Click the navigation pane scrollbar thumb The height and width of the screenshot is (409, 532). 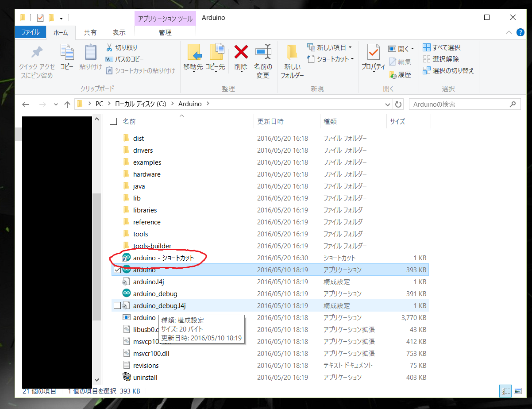click(x=97, y=257)
